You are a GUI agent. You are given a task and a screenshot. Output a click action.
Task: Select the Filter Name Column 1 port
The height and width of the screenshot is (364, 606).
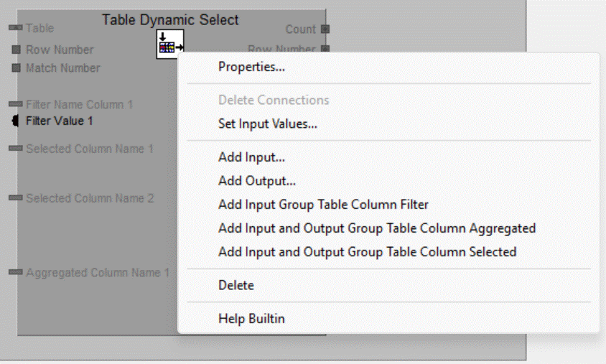(x=16, y=104)
